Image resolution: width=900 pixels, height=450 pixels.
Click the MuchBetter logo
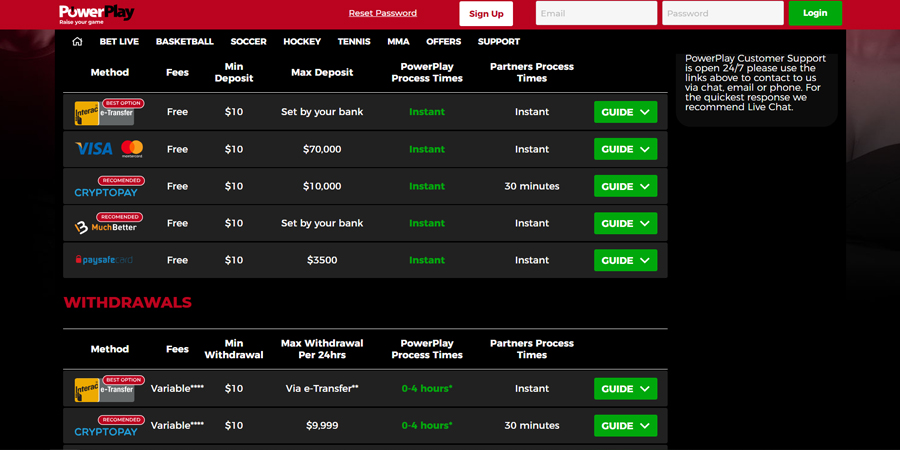coord(106,226)
